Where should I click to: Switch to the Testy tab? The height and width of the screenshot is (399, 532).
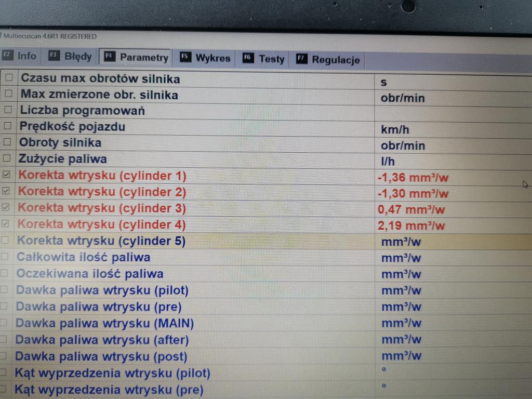pos(263,59)
